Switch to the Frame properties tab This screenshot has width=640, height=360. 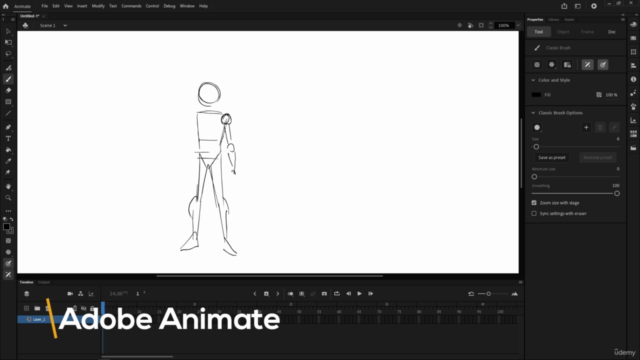[587, 32]
